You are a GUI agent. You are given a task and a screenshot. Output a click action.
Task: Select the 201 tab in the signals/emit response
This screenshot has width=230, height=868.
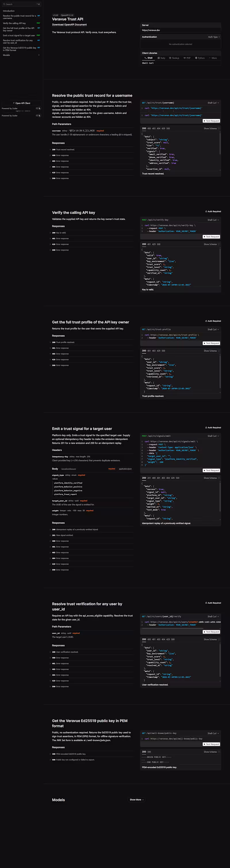pos(149,478)
